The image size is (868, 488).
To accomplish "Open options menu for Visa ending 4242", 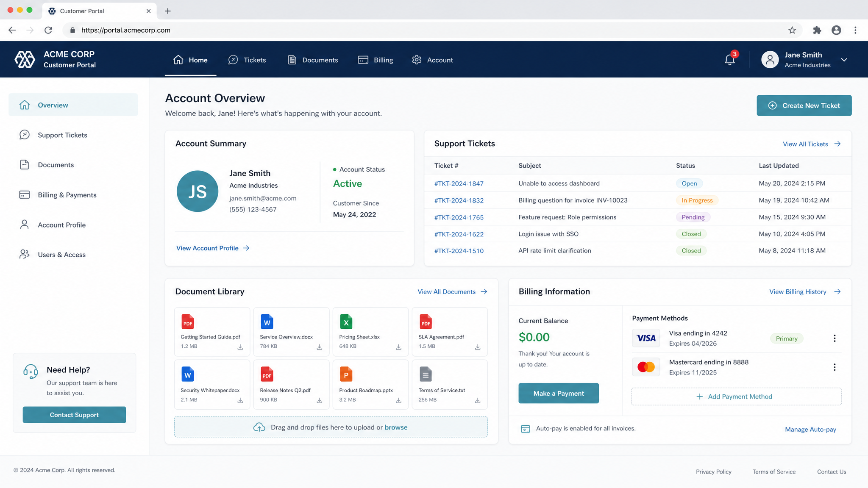I will click(835, 338).
